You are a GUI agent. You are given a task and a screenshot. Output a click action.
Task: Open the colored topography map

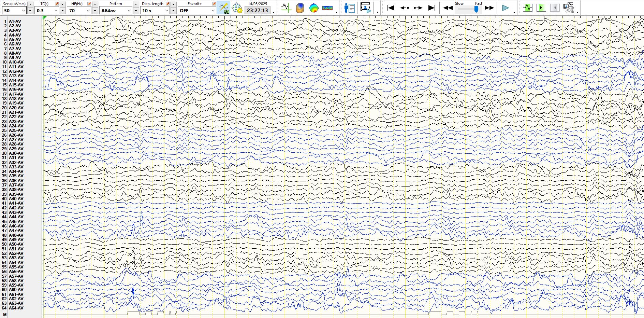point(313,8)
